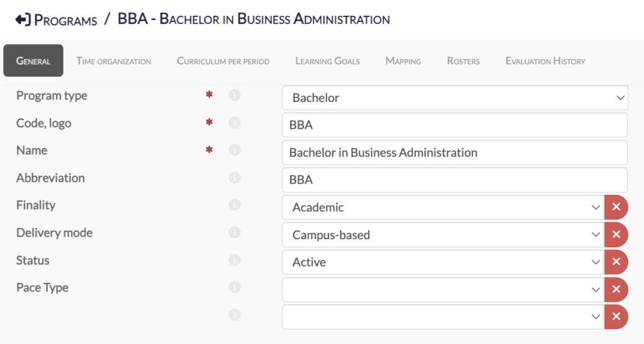Viewport: 644px width, 344px height.
Task: Click the info icon next to Code, logo
Action: click(x=235, y=123)
